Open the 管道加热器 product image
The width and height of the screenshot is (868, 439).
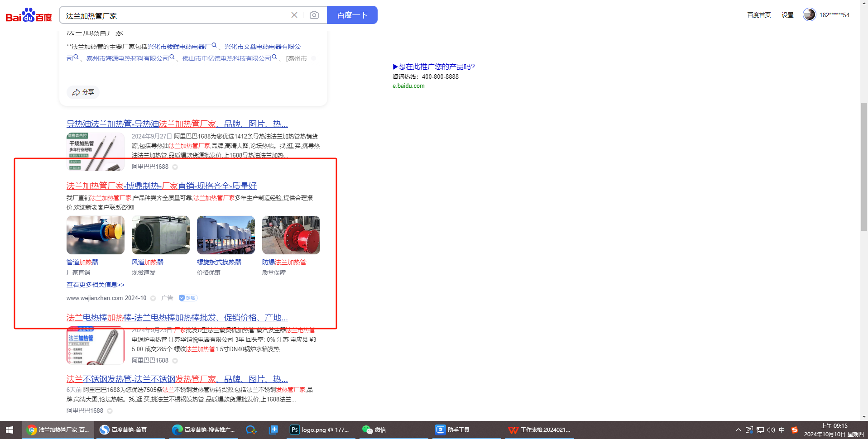96,235
